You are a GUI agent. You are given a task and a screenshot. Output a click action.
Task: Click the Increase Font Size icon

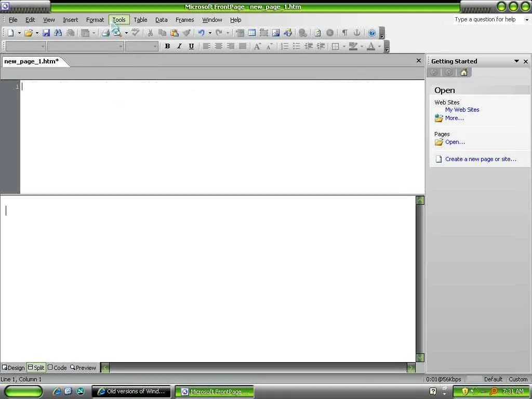(258, 46)
